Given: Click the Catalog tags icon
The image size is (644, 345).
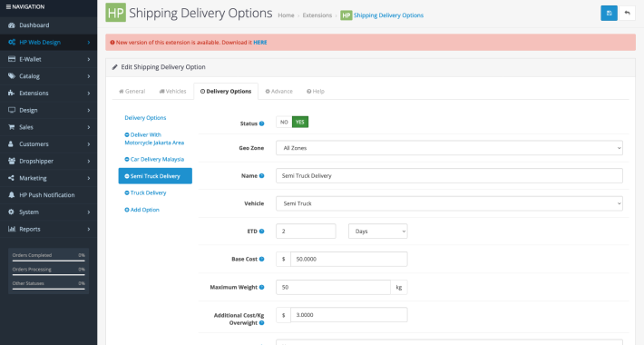Looking at the screenshot, I should (x=12, y=76).
